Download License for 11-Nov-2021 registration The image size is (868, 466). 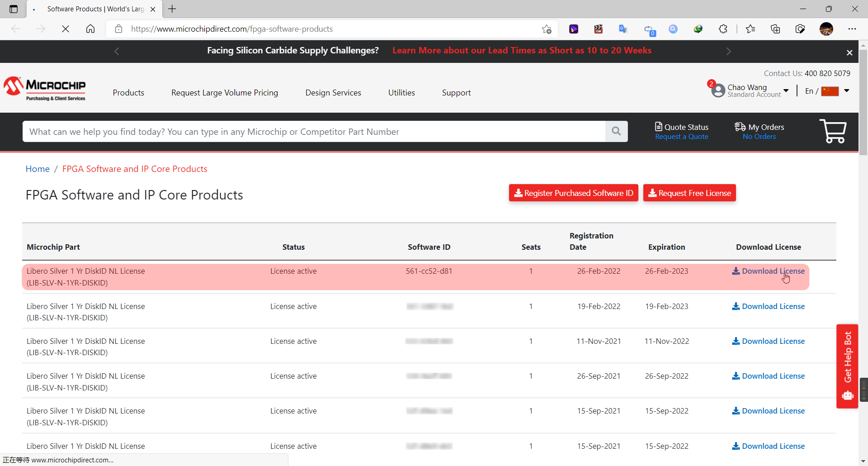(769, 341)
